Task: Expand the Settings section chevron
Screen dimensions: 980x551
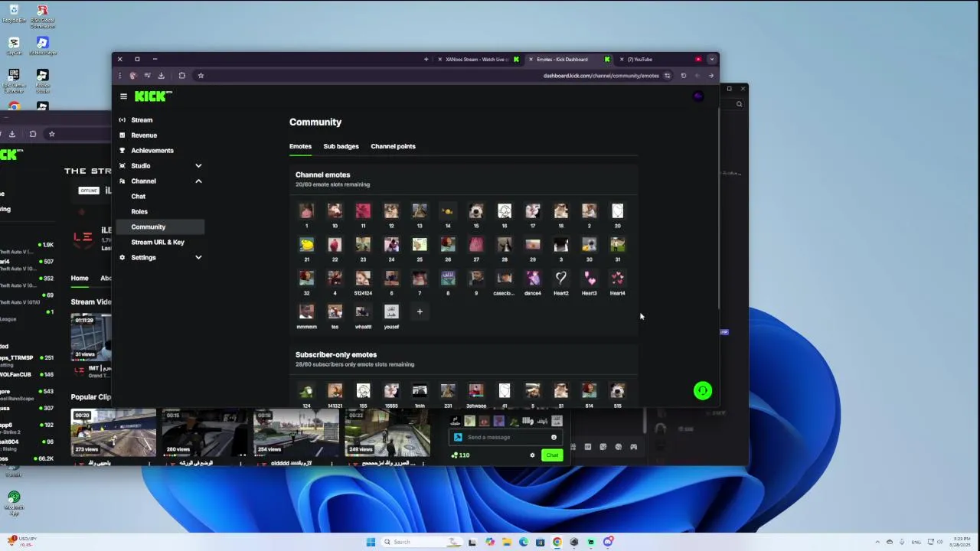Action: pos(198,258)
